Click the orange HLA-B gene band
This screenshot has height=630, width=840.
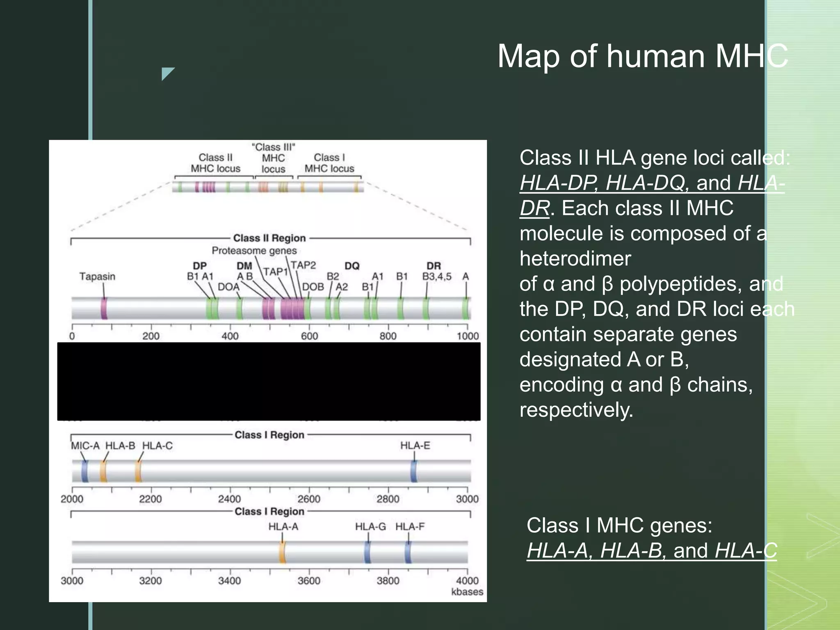pyautogui.click(x=103, y=471)
